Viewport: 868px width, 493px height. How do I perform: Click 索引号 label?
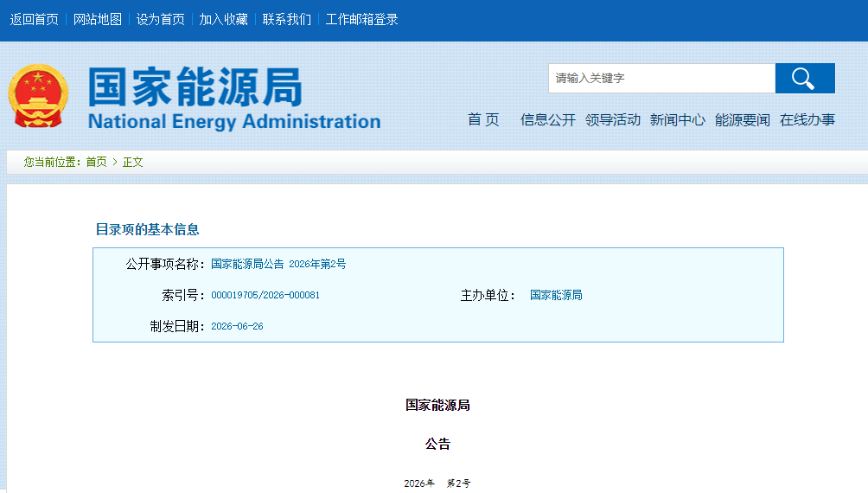click(183, 295)
